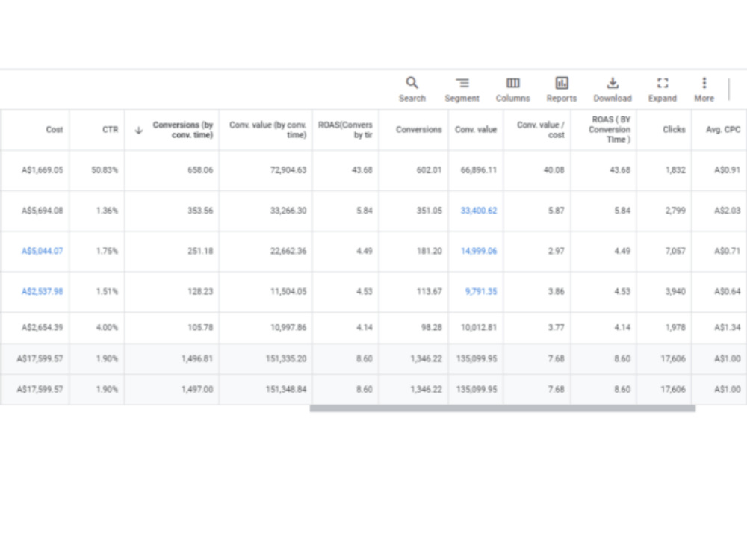The image size is (747, 560).
Task: Click the Conversions (by conv. time) header text
Action: coord(183,129)
